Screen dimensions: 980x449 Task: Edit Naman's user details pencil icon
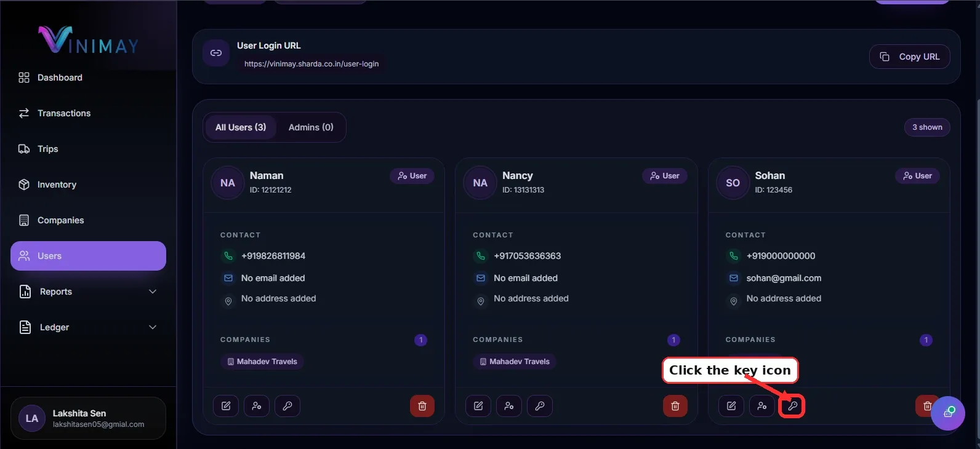pyautogui.click(x=226, y=406)
